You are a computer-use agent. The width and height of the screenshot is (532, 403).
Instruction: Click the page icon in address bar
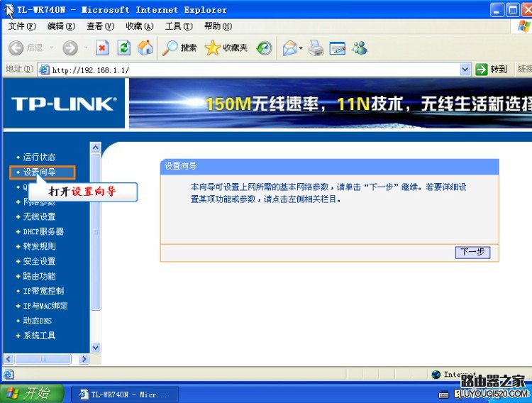(44, 70)
